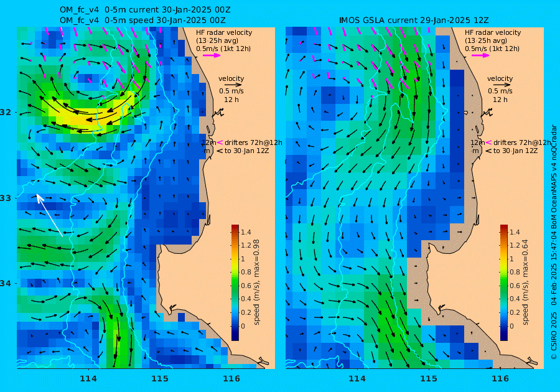The height and width of the screenshot is (392, 560).
Task: Click latitude label 34 on the left axis
Action: (6, 284)
